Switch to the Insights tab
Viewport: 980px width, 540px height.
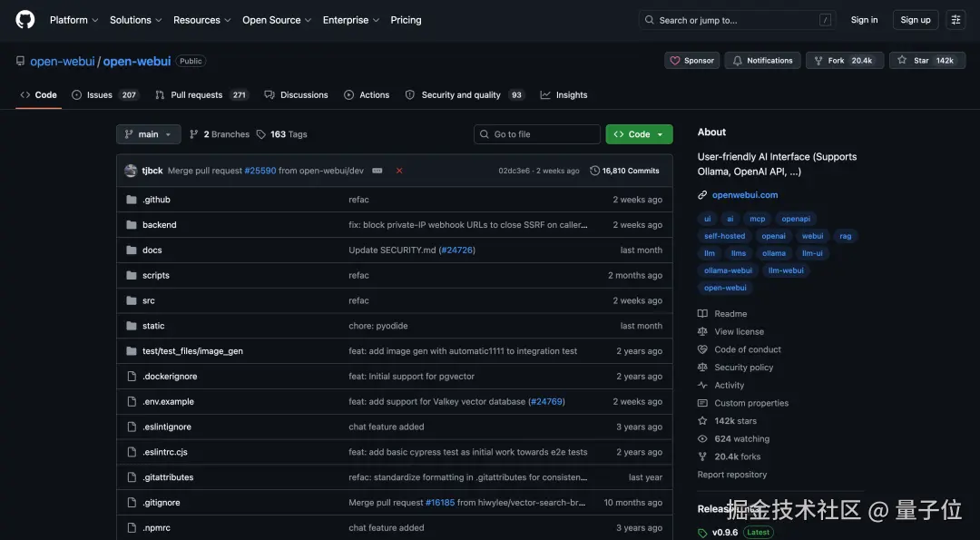[563, 95]
